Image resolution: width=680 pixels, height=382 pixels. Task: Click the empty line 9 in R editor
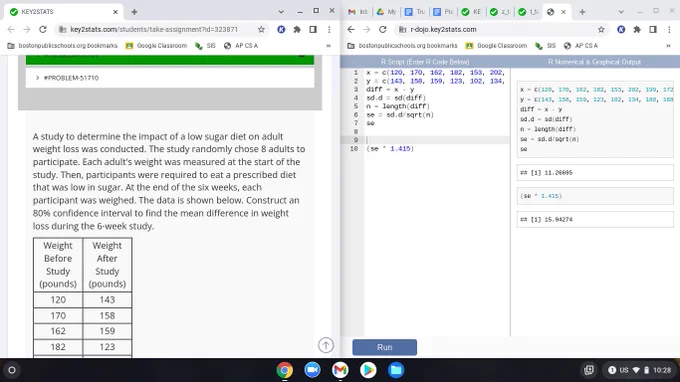(x=438, y=140)
